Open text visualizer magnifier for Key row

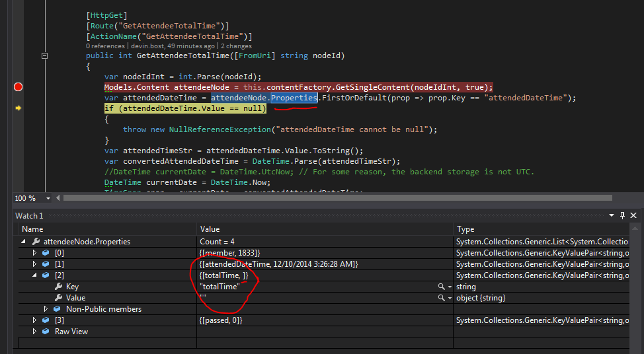pyautogui.click(x=441, y=287)
